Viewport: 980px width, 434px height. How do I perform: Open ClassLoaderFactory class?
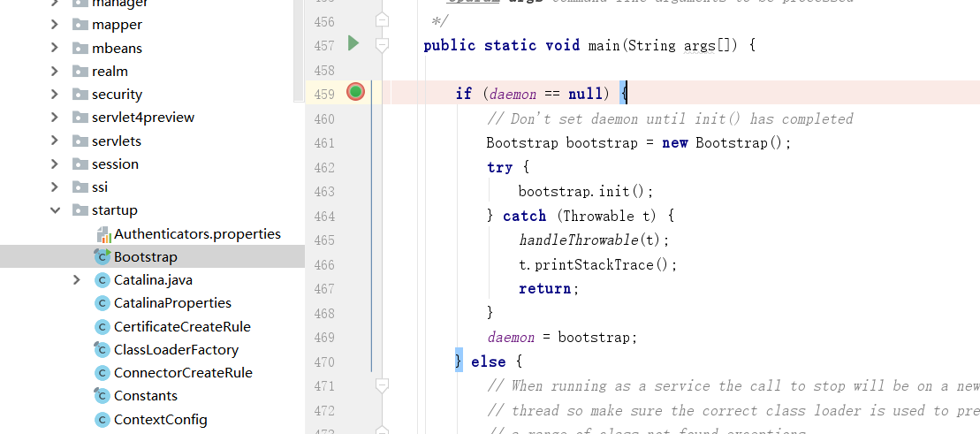click(x=176, y=349)
